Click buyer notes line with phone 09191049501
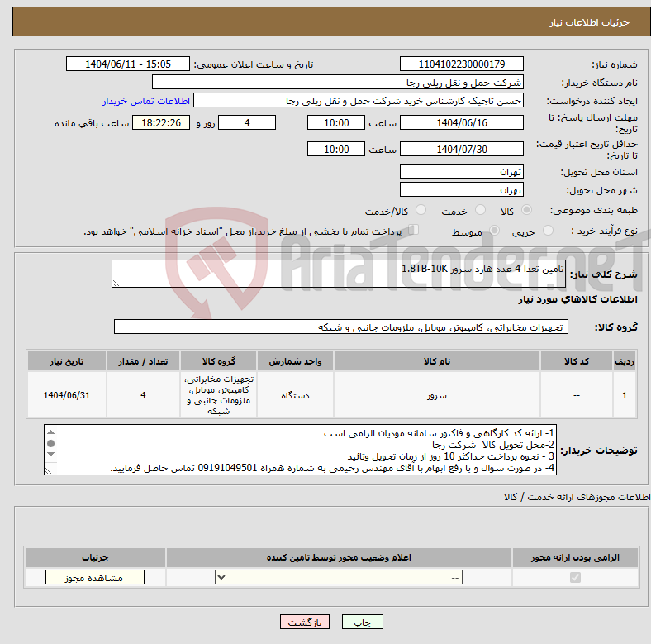 332,468
